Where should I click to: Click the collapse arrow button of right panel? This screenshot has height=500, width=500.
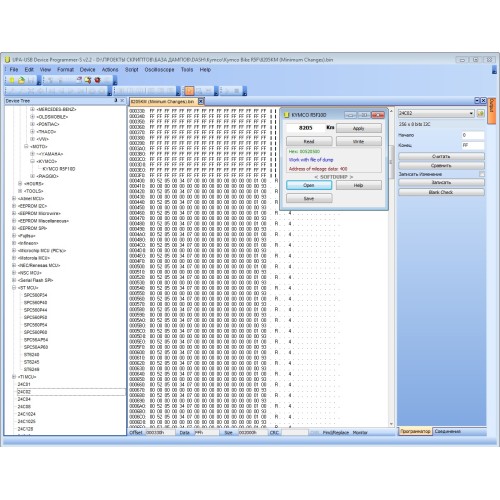pyautogui.click(x=477, y=100)
